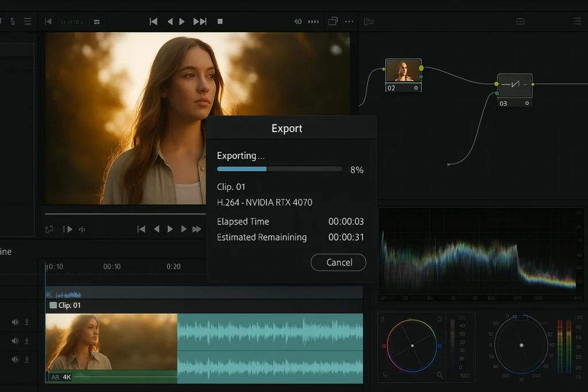Click the stop playback icon in top transport
588x392 pixels.
[x=220, y=21]
